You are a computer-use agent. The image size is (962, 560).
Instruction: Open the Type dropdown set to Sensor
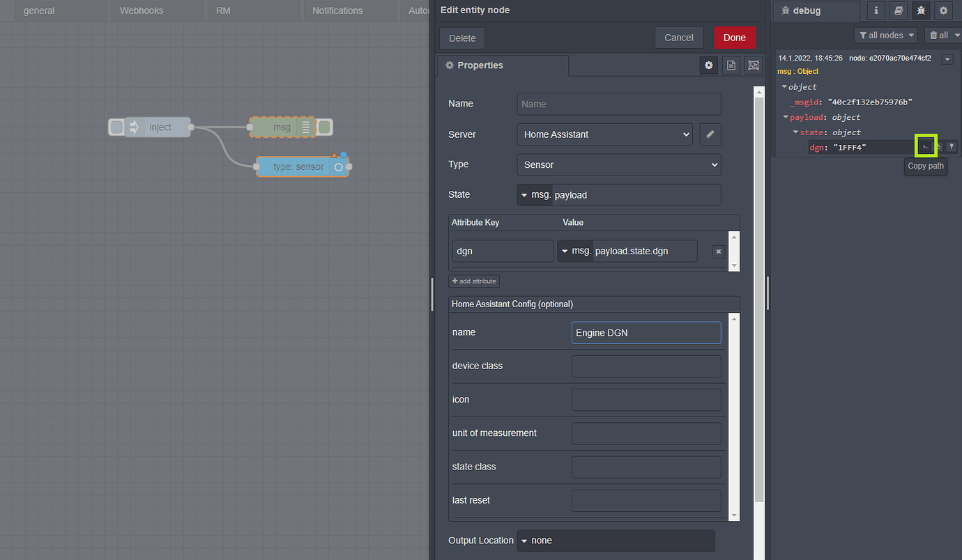[618, 164]
